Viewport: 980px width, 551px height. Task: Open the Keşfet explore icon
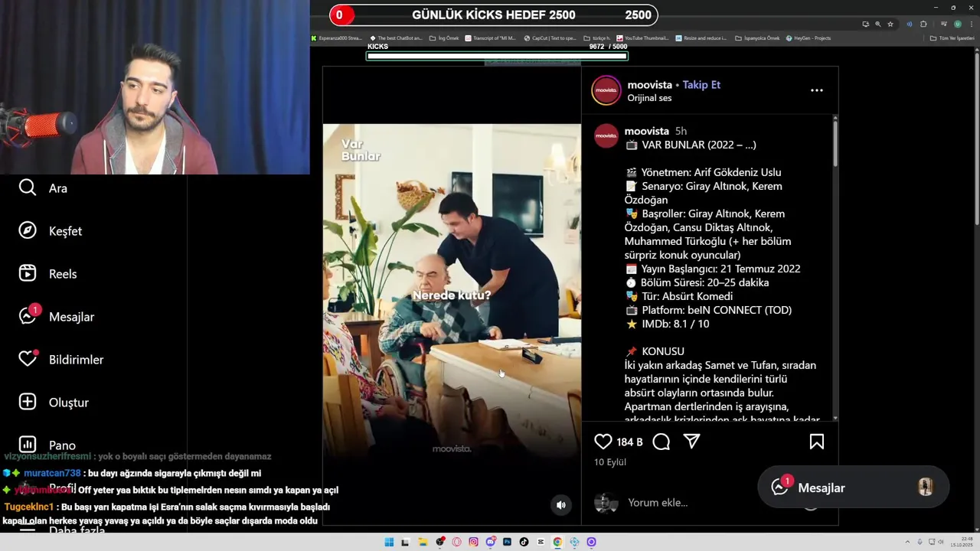(x=28, y=230)
